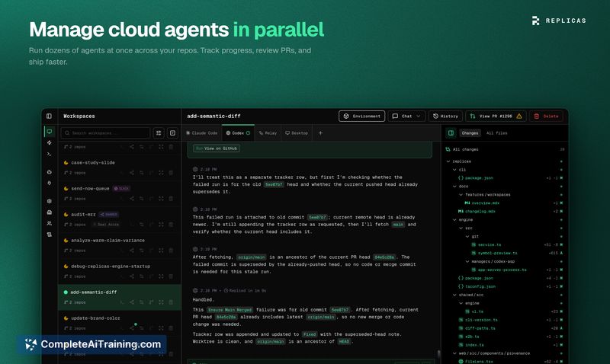
Task: Open the sparkle icon in left rail
Action: coord(50,142)
